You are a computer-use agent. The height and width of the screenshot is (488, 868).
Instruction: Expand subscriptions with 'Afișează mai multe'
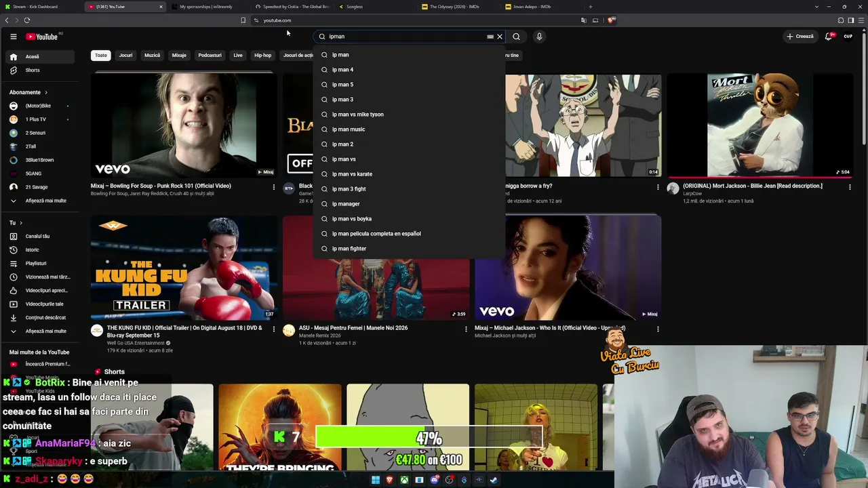tap(41, 201)
